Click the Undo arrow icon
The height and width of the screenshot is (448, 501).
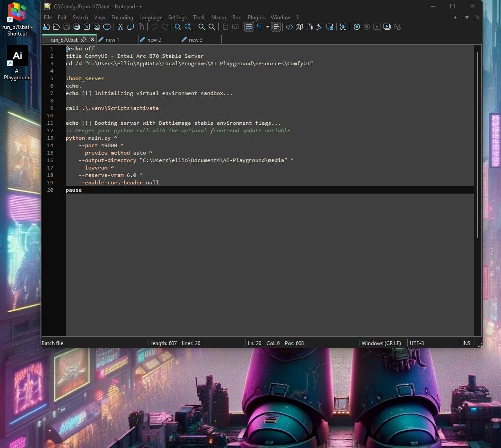(x=154, y=27)
